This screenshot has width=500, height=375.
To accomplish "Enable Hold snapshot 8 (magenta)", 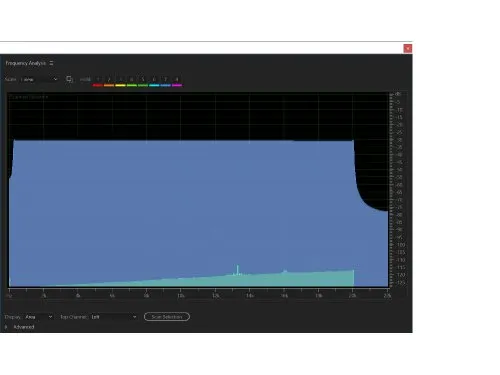I will (177, 82).
